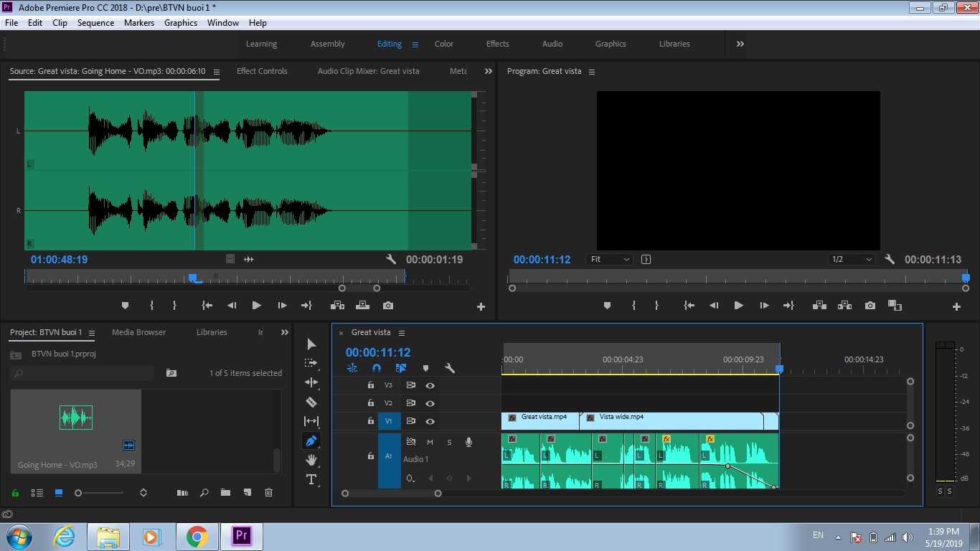The image size is (980, 551).
Task: Expand Project panel group overflow chevron
Action: tap(285, 332)
